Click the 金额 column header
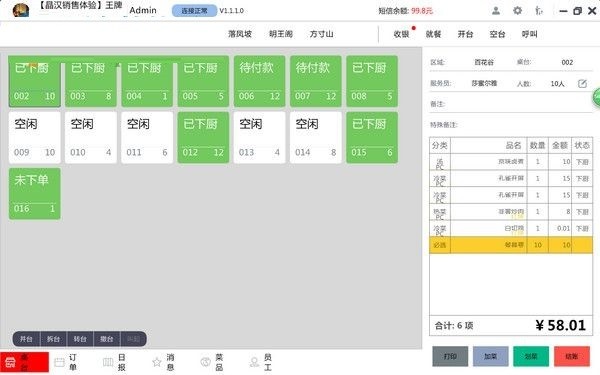This screenshot has height=375, width=600. (560, 145)
